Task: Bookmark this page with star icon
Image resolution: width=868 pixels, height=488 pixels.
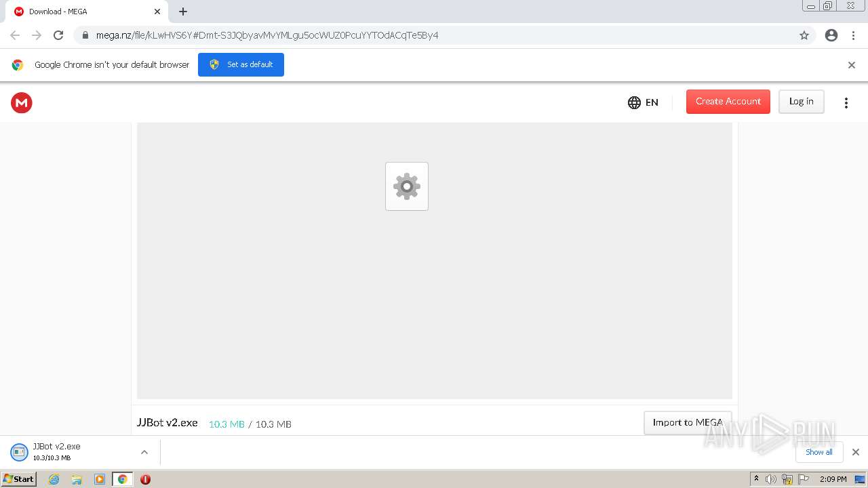Action: coord(804,35)
